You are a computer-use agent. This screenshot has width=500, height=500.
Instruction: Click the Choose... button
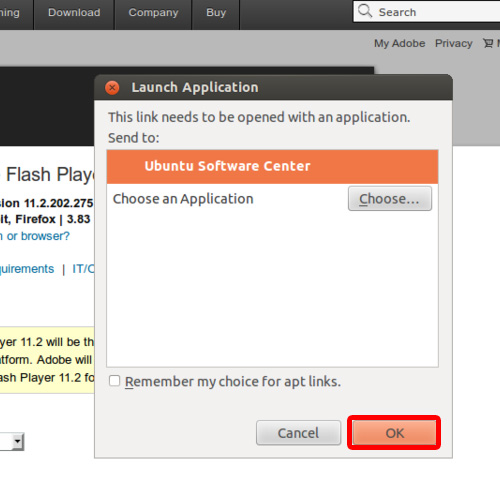point(390,199)
